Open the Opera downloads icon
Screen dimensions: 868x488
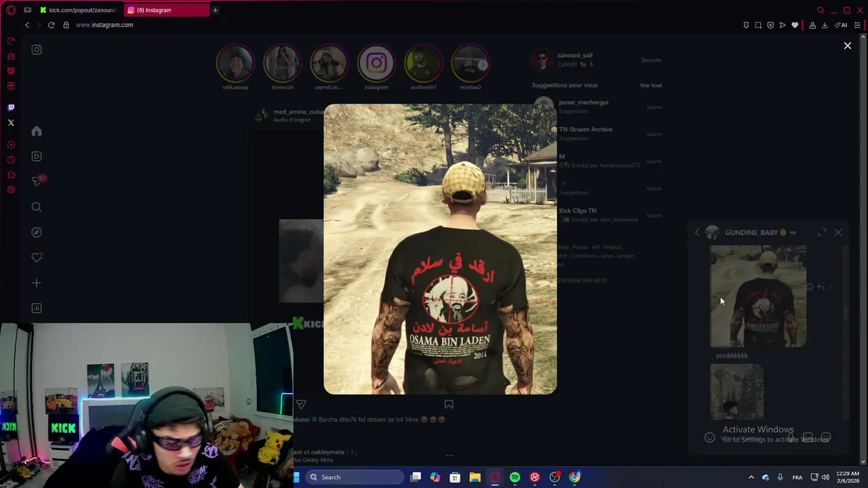click(x=825, y=25)
